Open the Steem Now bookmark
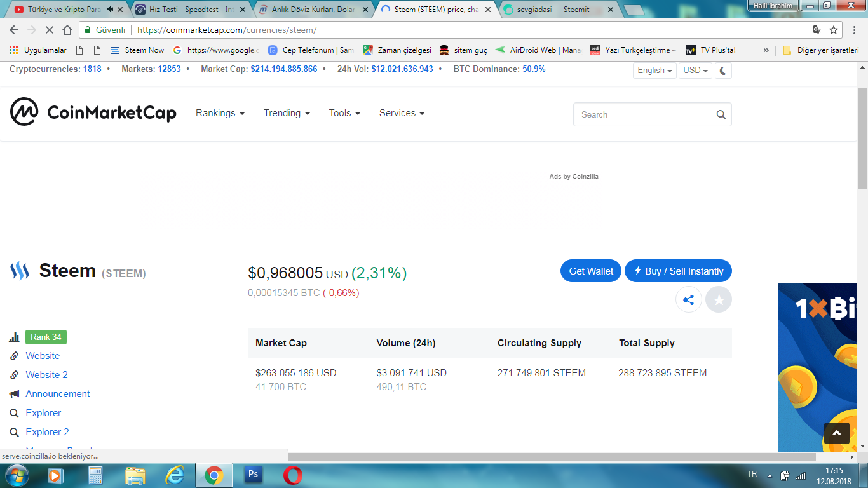The height and width of the screenshot is (488, 868). pos(137,50)
